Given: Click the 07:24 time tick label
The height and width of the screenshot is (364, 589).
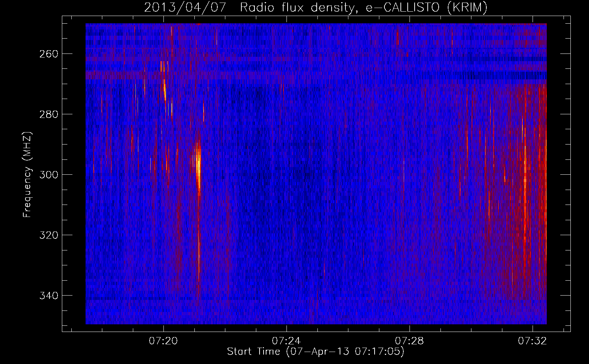Looking at the screenshot, I should point(286,341).
